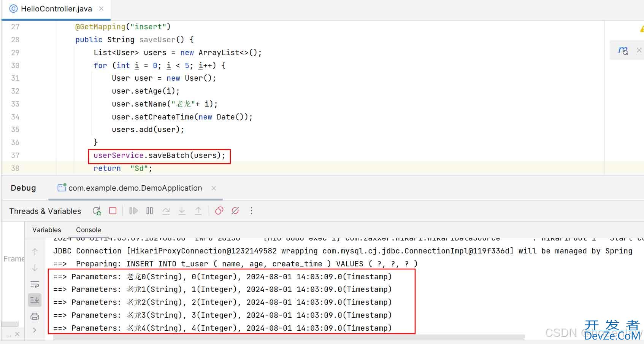Toggle scroll to end of console
The height and width of the screenshot is (344, 644).
tap(35, 300)
